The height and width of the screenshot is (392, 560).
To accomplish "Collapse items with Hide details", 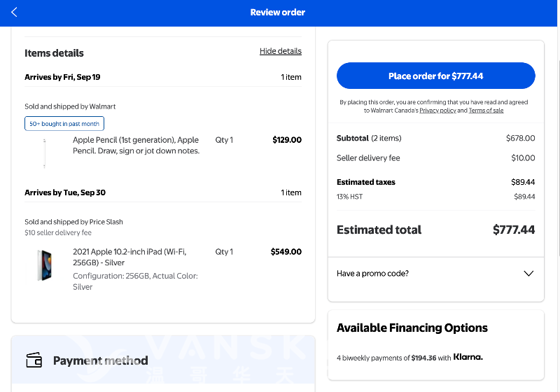I will (280, 51).
